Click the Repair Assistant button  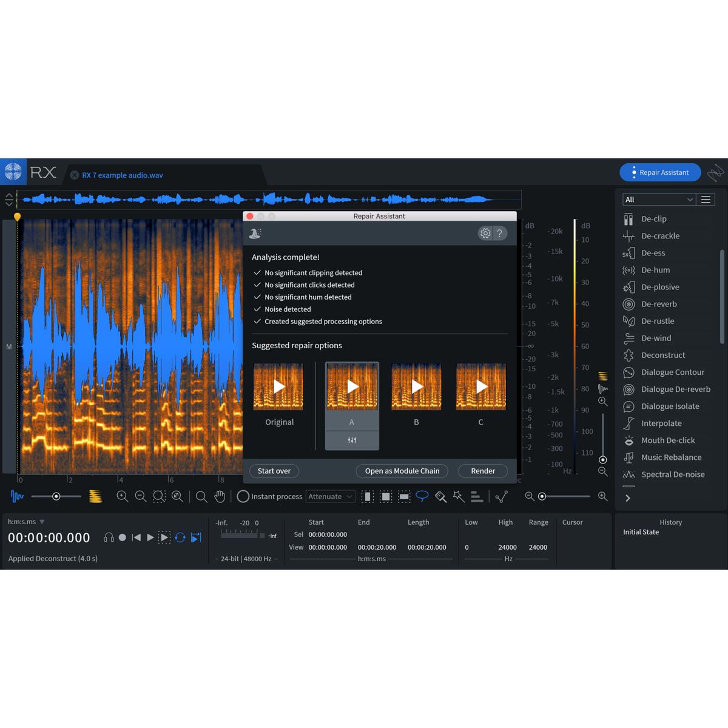point(660,172)
